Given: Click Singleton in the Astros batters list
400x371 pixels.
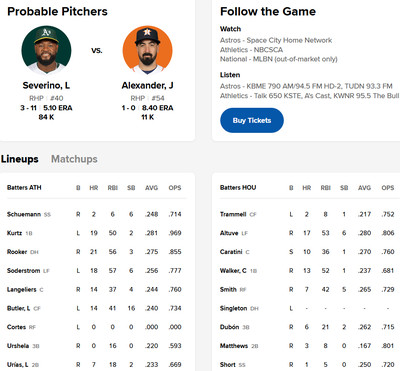Looking at the screenshot, I should tap(233, 308).
